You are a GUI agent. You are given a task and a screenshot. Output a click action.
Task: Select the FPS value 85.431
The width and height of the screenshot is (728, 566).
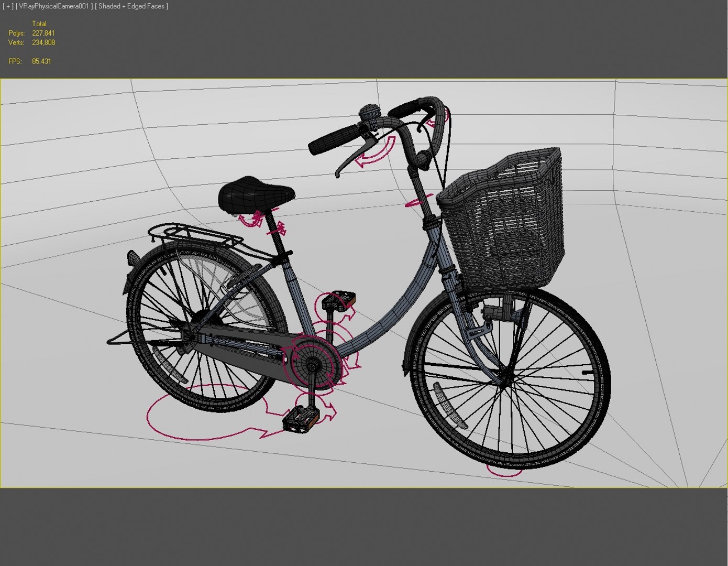[x=41, y=61]
